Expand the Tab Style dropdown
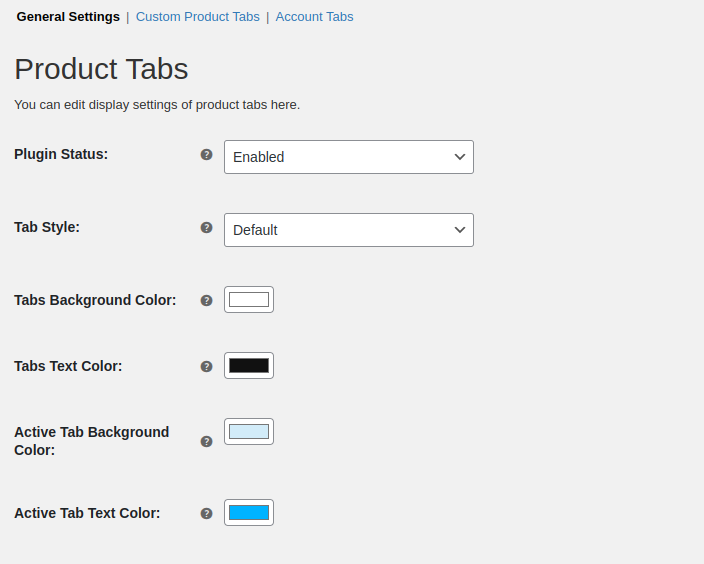The height and width of the screenshot is (564, 704). 348,230
